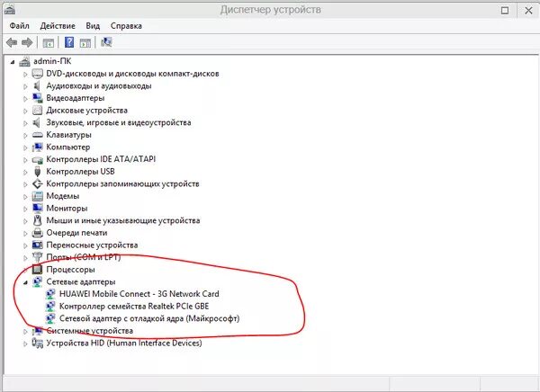Click the Device Manager title bar icon
This screenshot has width=540, height=392.
[x=9, y=9]
